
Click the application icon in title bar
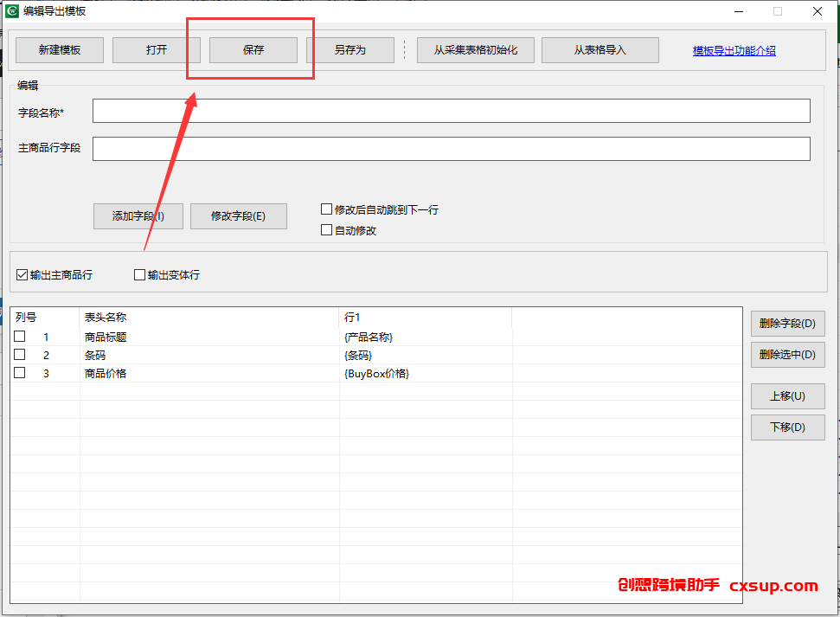click(12, 10)
